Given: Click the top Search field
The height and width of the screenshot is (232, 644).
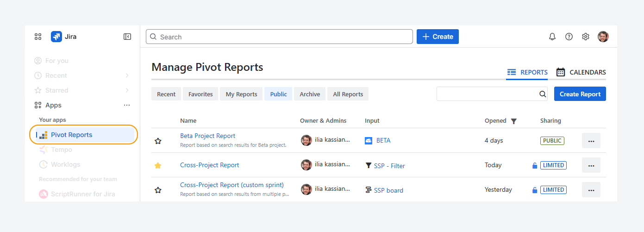Looking at the screenshot, I should tap(279, 37).
